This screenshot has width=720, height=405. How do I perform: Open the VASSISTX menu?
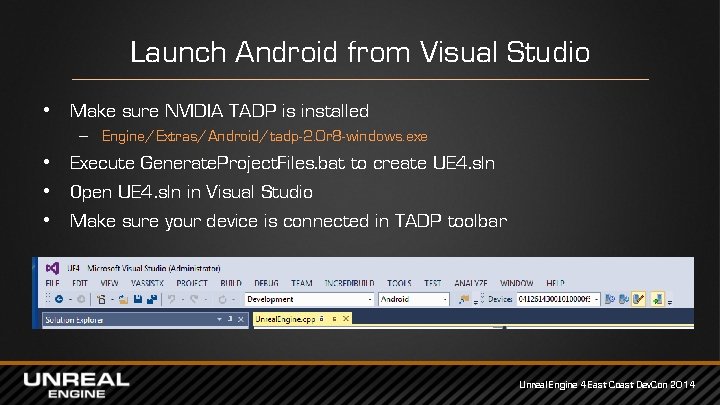click(147, 283)
